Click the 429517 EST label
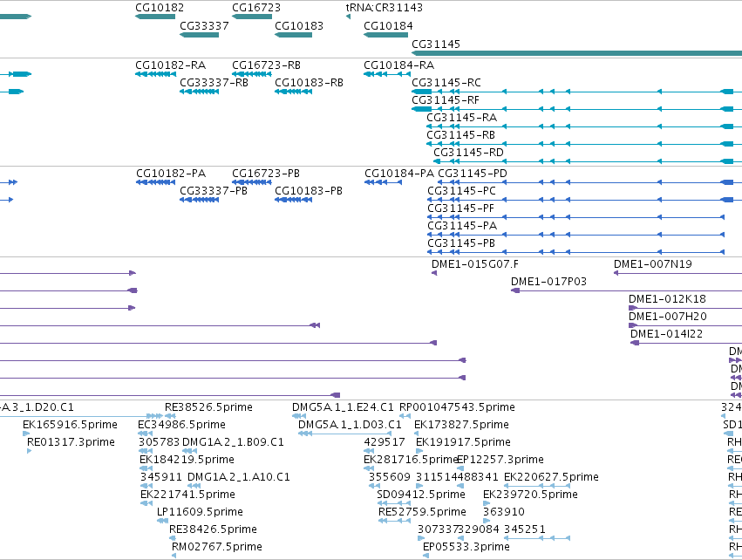Image resolution: width=742 pixels, height=560 pixels. point(385,442)
